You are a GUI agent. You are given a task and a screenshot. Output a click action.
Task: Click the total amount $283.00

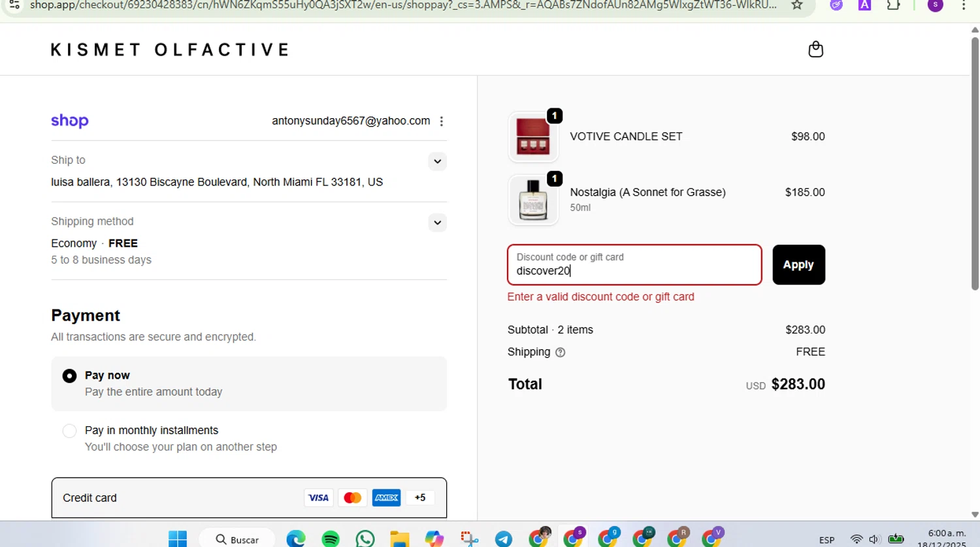tap(798, 384)
